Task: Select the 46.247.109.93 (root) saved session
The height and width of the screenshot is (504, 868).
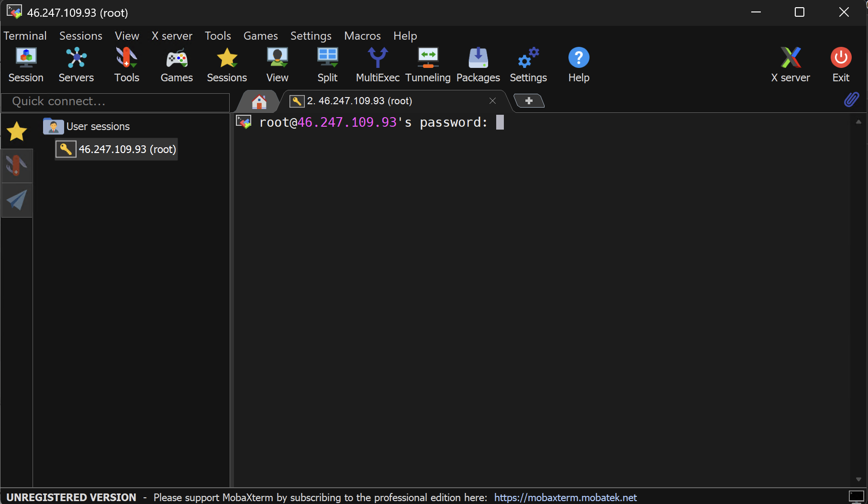Action: pos(116,149)
